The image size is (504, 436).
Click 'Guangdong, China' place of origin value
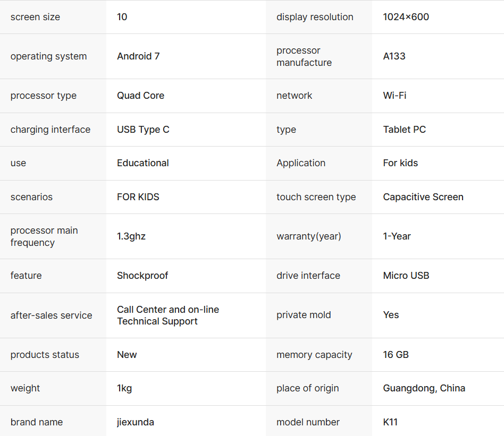[x=424, y=388]
